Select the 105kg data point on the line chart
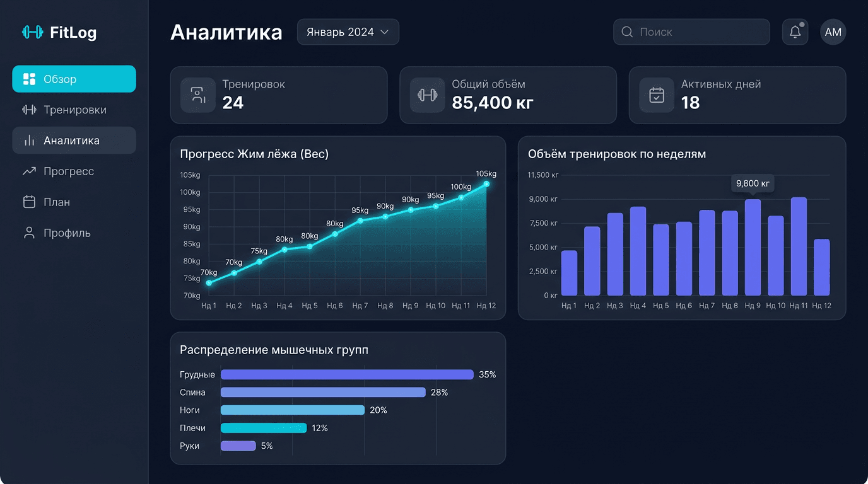The height and width of the screenshot is (484, 868). click(x=486, y=184)
